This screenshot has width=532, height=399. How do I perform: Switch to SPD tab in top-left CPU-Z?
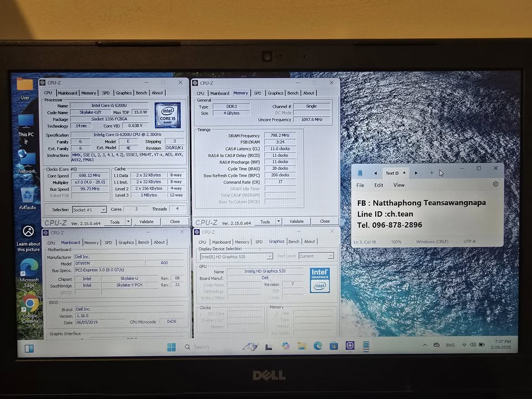(x=106, y=93)
